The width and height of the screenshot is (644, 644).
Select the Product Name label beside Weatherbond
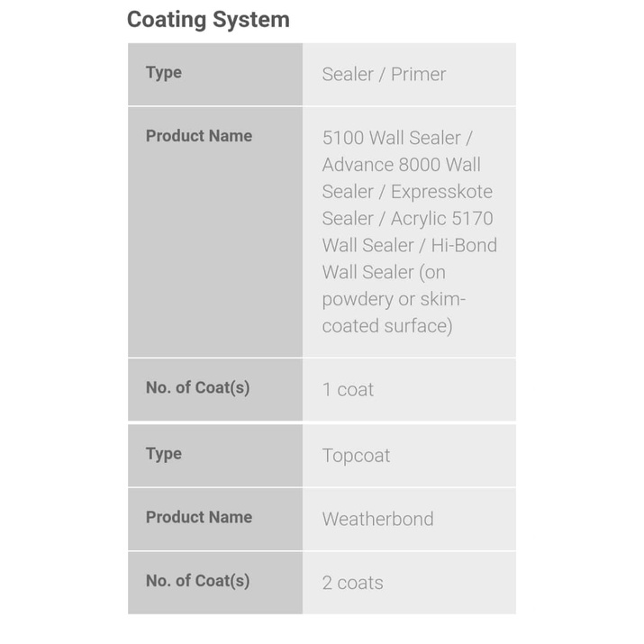click(x=198, y=517)
